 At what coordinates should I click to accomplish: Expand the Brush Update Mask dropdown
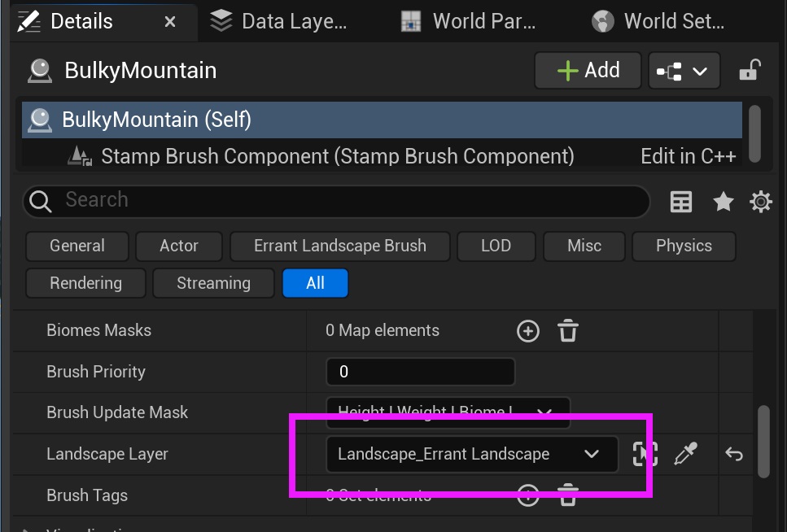tap(448, 412)
